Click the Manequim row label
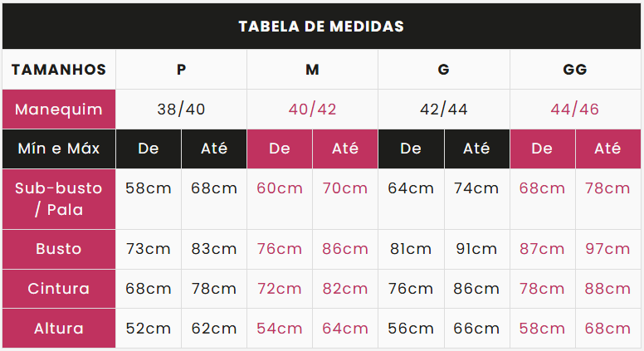 pyautogui.click(x=59, y=110)
